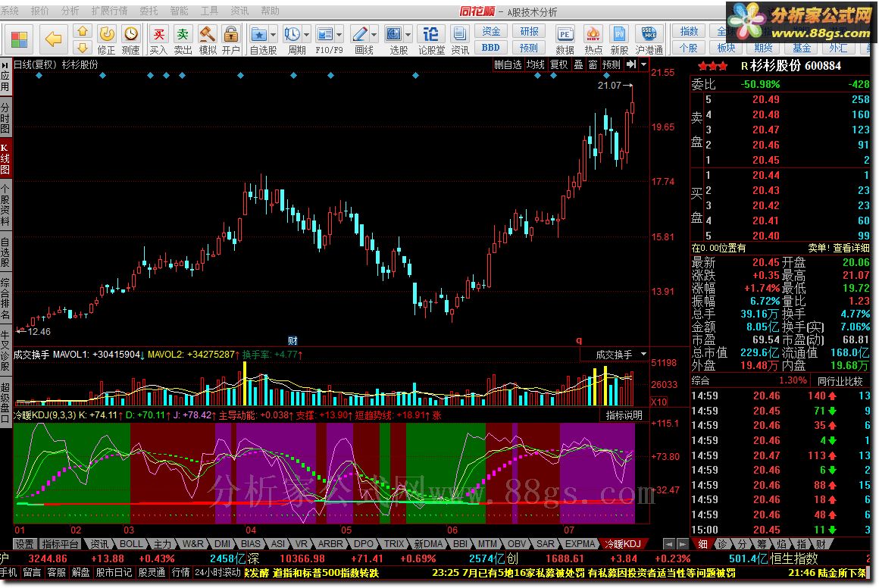Image resolution: width=879 pixels, height=588 pixels.
Task: Click the 买入 buy icon
Action: pyautogui.click(x=158, y=34)
